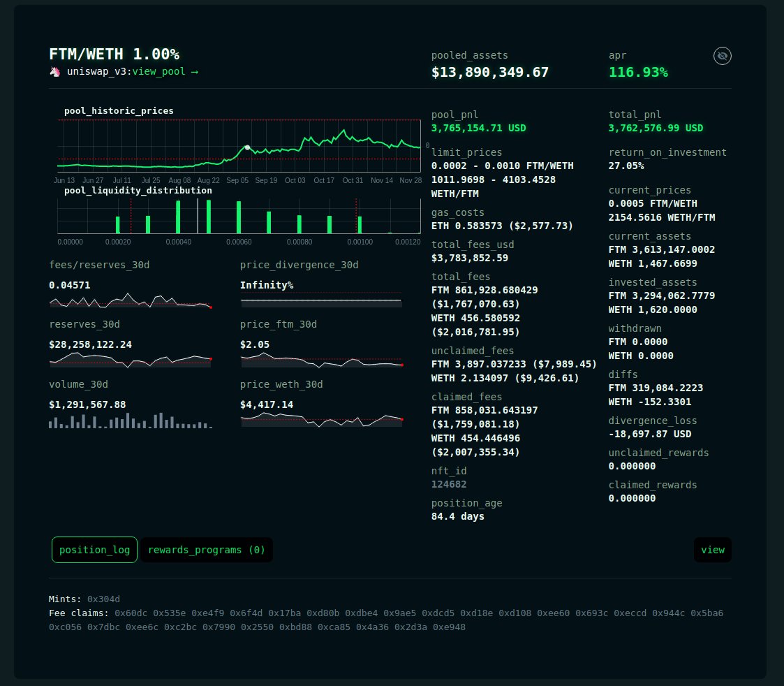Open fee claim transaction 0xca85
The image size is (784, 686).
[334, 627]
